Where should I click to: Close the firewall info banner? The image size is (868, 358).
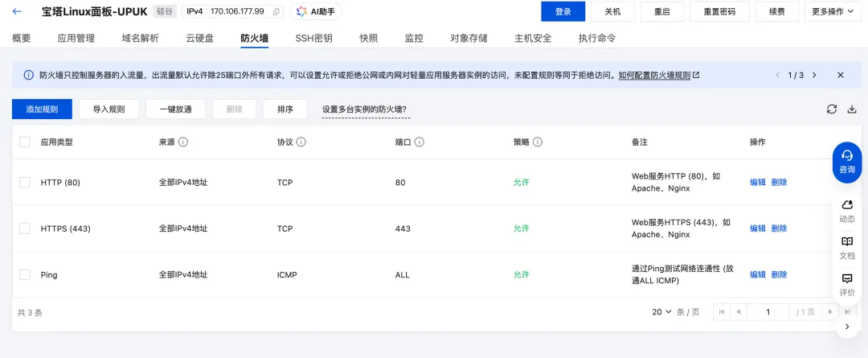click(x=841, y=75)
